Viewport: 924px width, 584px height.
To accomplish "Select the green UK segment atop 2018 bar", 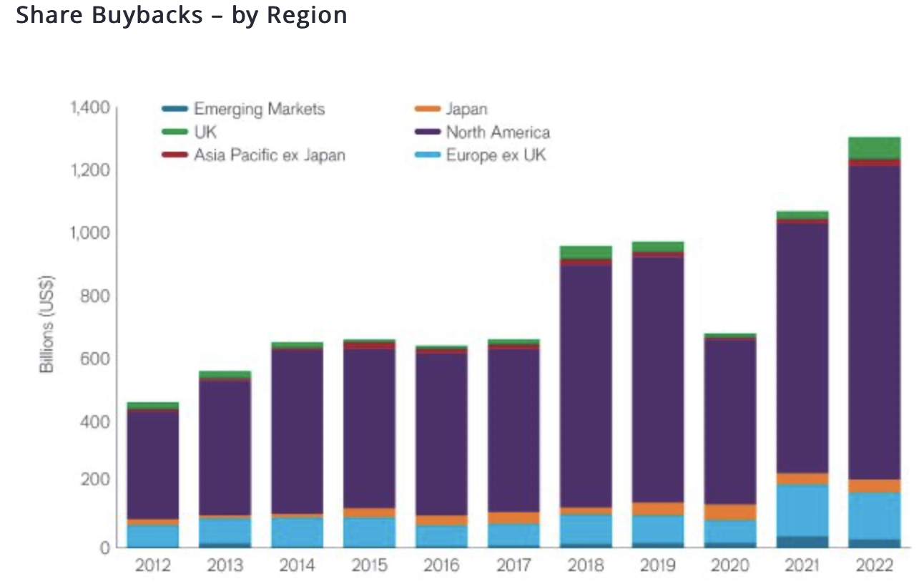I will click(x=585, y=252).
